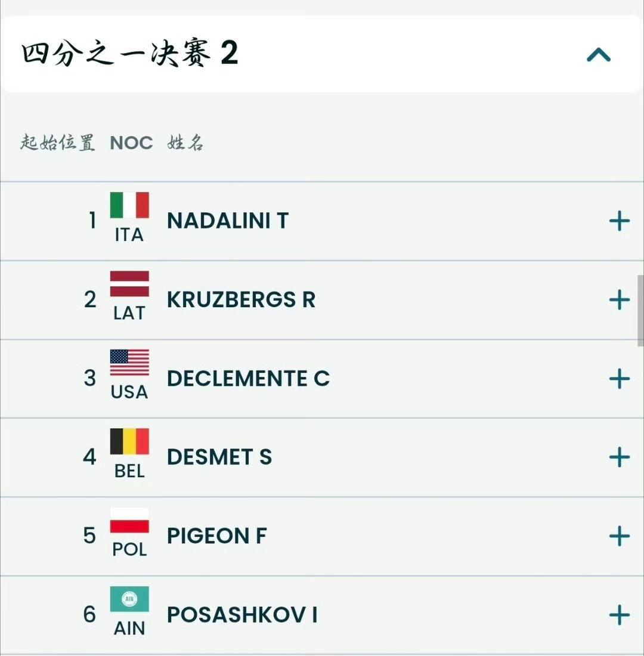This screenshot has height=656, width=644.
Task: Click the USA flag icon
Action: point(129,363)
